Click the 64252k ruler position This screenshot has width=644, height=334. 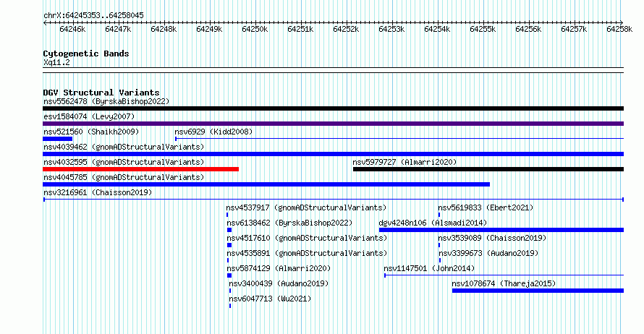[x=346, y=29]
